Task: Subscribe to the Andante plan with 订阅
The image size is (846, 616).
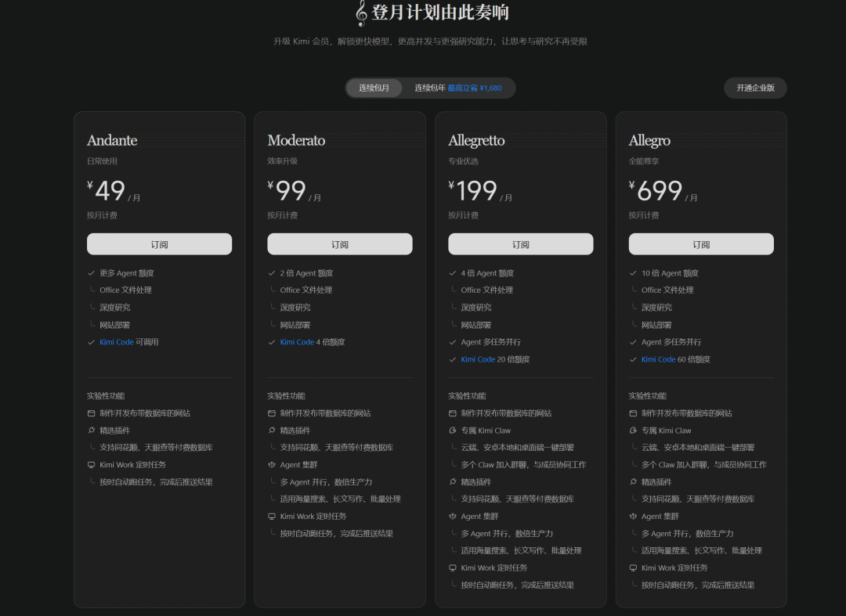Action: [x=159, y=244]
